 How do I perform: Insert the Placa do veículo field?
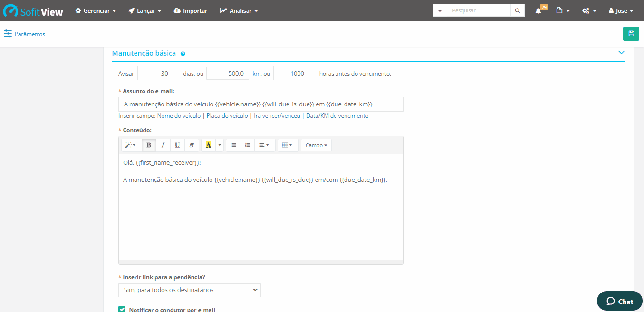click(x=227, y=116)
